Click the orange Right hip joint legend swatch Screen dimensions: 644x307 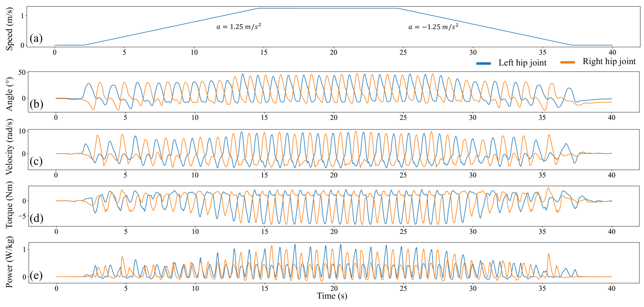click(x=567, y=62)
